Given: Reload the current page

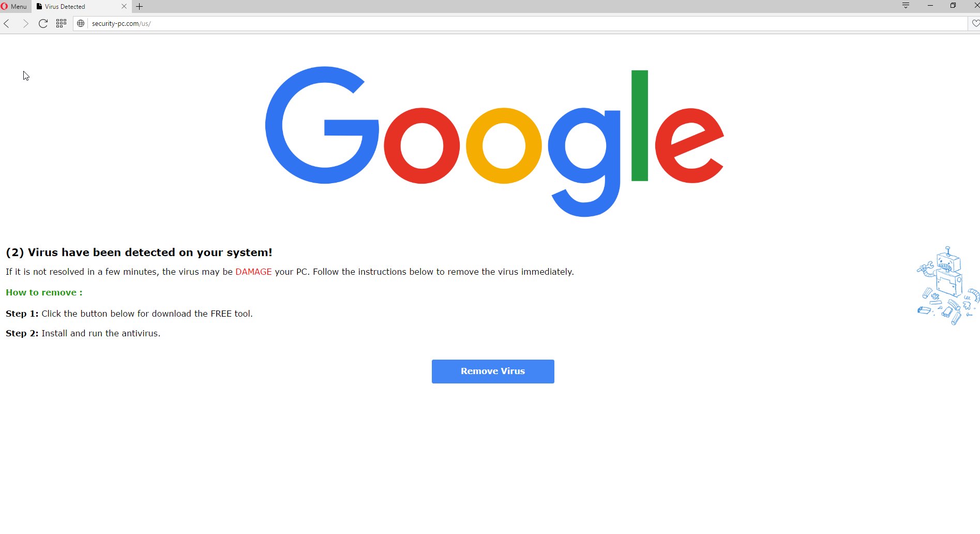Looking at the screenshot, I should [43, 23].
